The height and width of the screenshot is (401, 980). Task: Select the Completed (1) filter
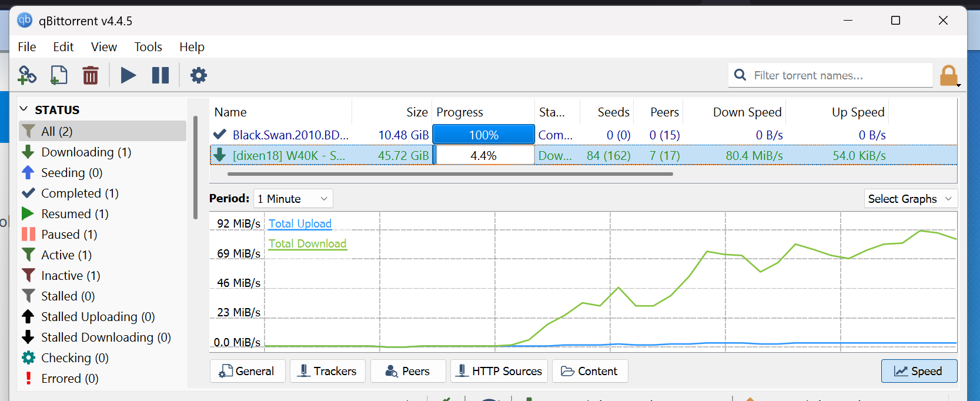(103, 193)
